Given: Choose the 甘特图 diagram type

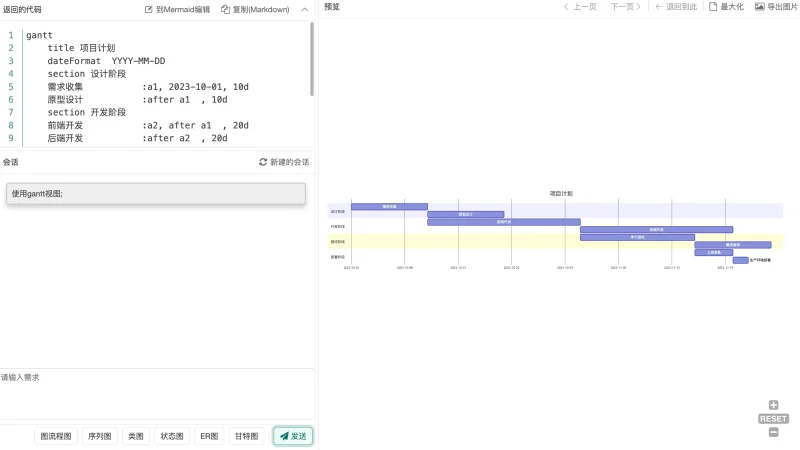Looking at the screenshot, I should 246,436.
